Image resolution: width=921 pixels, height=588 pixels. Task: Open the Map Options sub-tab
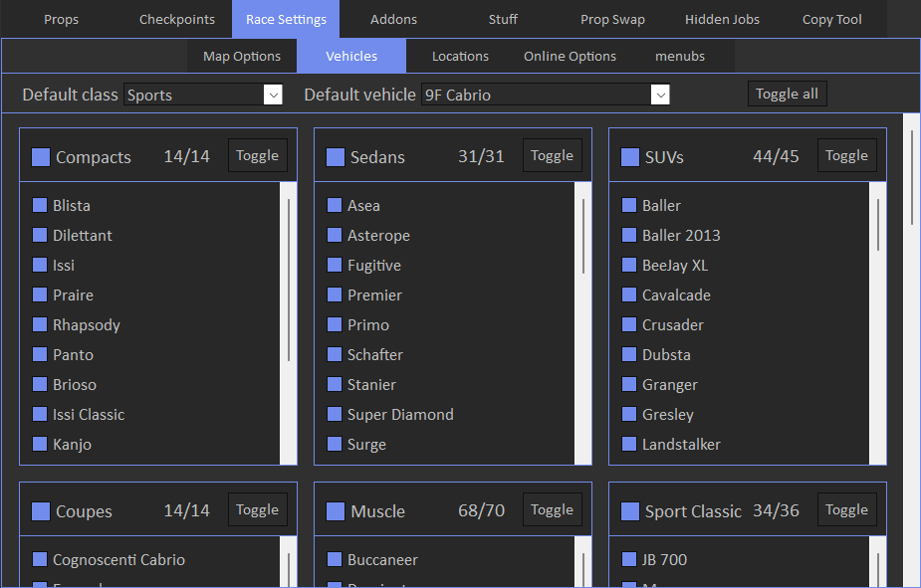242,57
